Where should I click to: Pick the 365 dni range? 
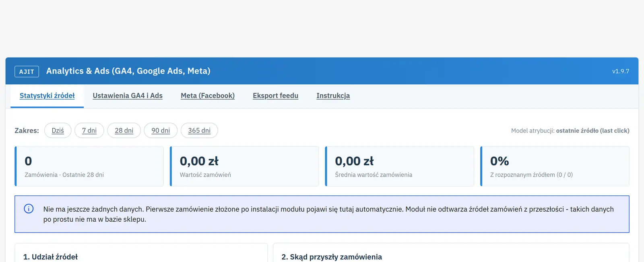click(199, 131)
